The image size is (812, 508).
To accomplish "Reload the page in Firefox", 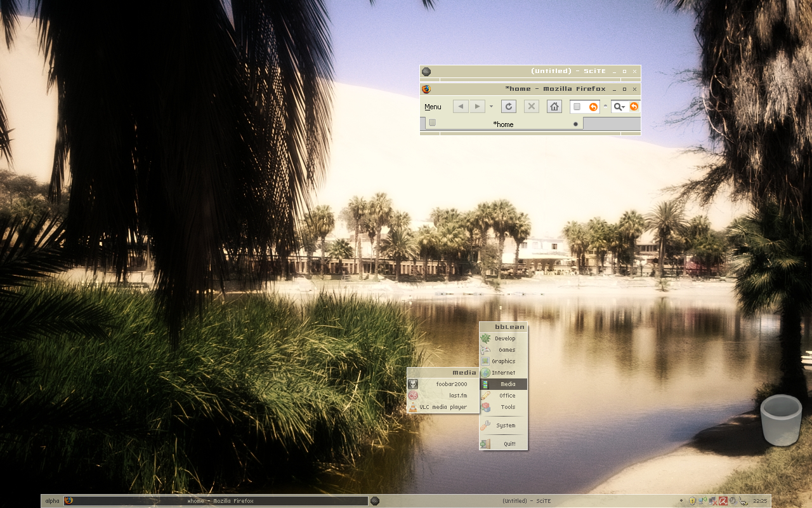I will [x=509, y=107].
